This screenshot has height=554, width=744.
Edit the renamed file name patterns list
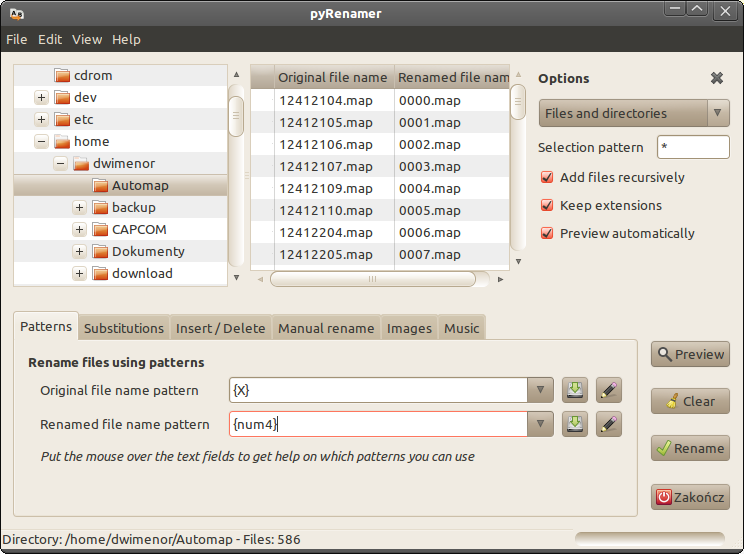[609, 424]
